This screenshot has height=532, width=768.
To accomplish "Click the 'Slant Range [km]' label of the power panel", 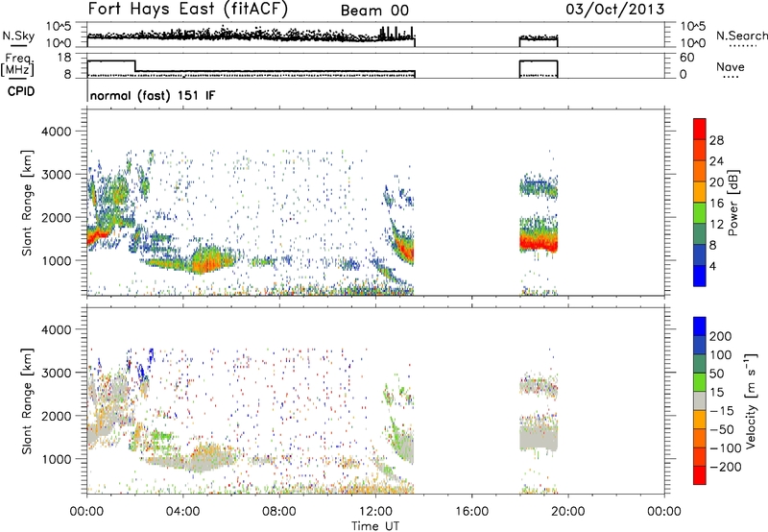I will pos(27,203).
